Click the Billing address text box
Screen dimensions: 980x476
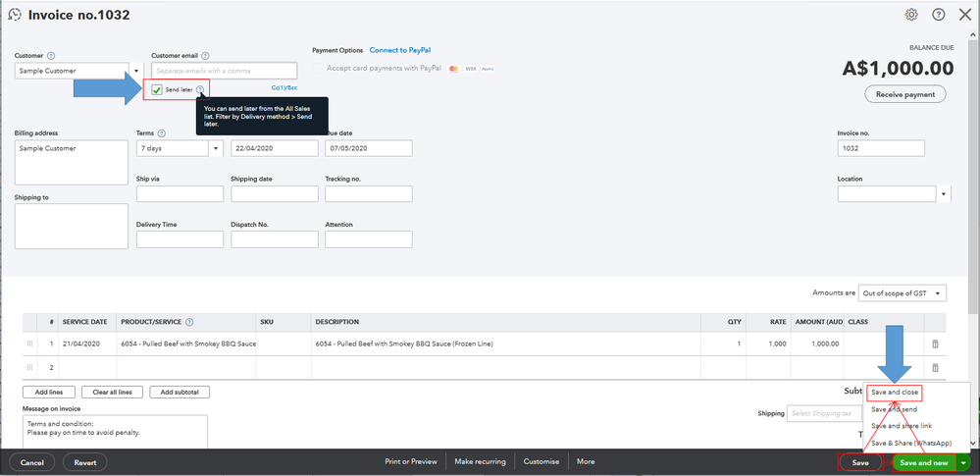(x=72, y=163)
